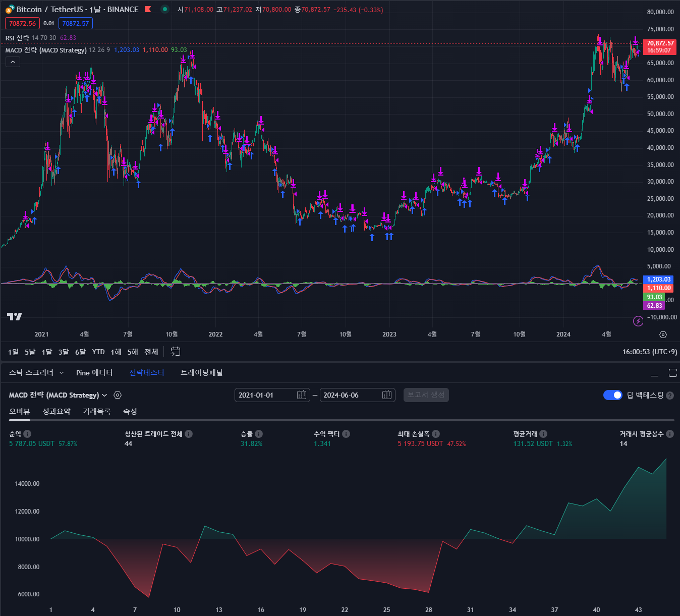Viewport: 680px width, 616px height.
Task: Set chart range to YTD
Action: point(98,352)
